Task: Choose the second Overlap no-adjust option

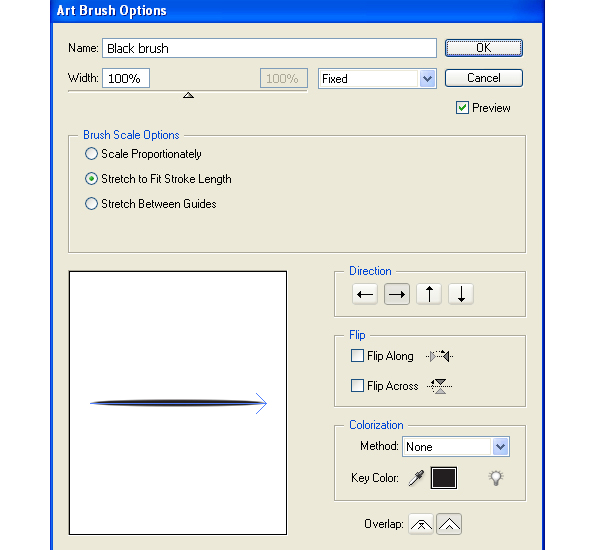Action: [x=449, y=524]
